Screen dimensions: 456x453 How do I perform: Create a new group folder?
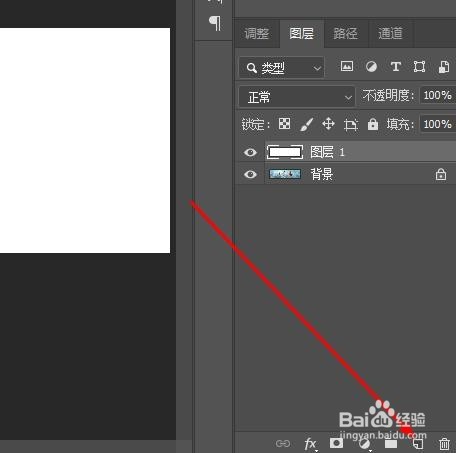click(391, 444)
